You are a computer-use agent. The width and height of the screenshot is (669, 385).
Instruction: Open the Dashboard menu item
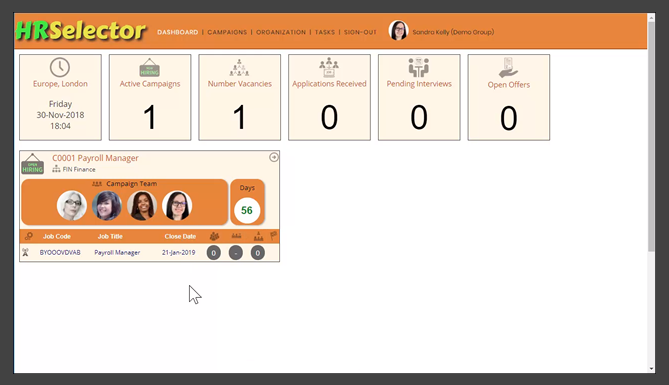tap(177, 32)
